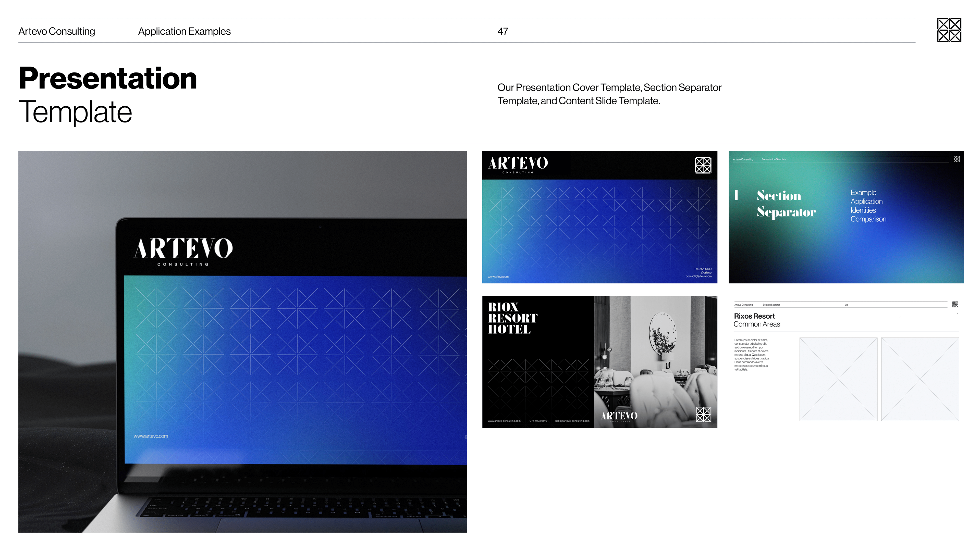The image size is (980, 551).
Task: Select the 'Example' item on the section slide
Action: click(863, 192)
